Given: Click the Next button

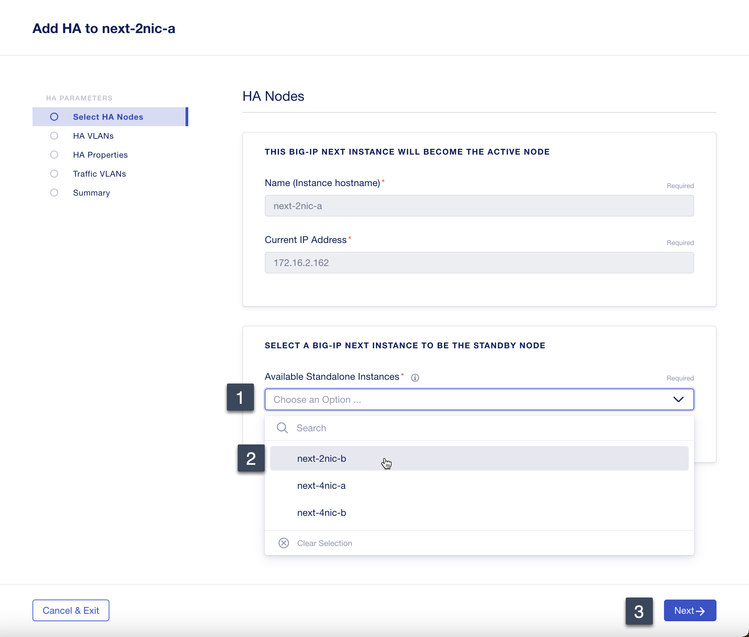Looking at the screenshot, I should [x=689, y=611].
